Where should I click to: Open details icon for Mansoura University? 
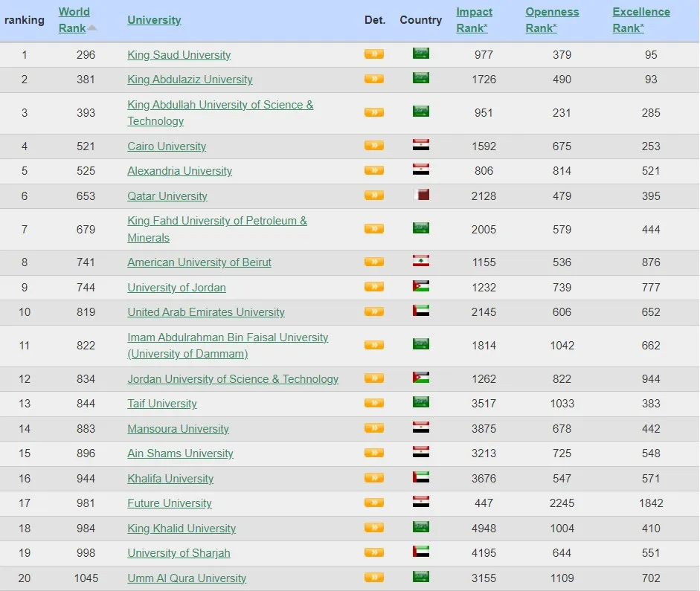(x=374, y=428)
